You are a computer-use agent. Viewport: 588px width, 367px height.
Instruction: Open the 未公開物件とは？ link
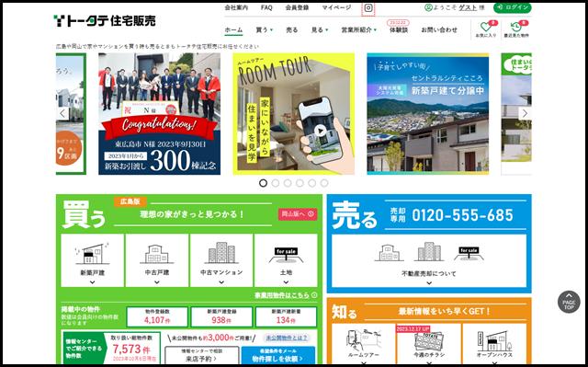click(287, 338)
